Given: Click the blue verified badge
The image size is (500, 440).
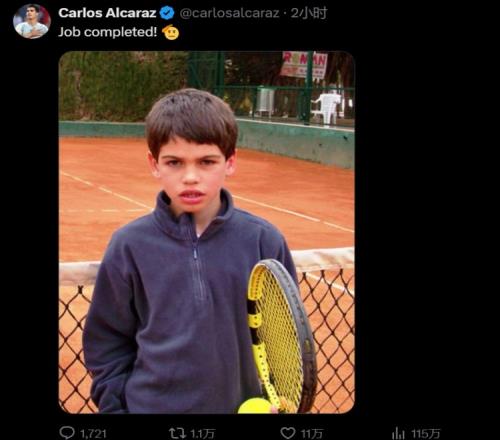Looking at the screenshot, I should pos(167,13).
